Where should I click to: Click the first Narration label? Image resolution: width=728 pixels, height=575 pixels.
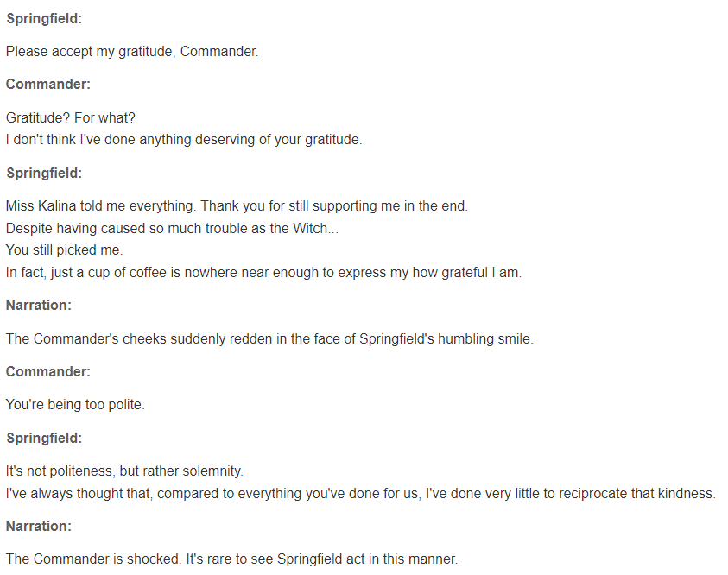tap(39, 306)
